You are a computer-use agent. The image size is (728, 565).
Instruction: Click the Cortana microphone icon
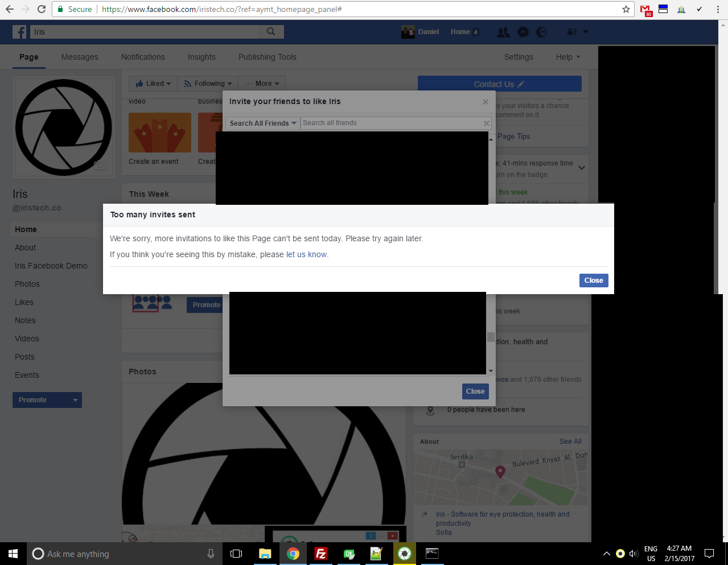pos(211,554)
